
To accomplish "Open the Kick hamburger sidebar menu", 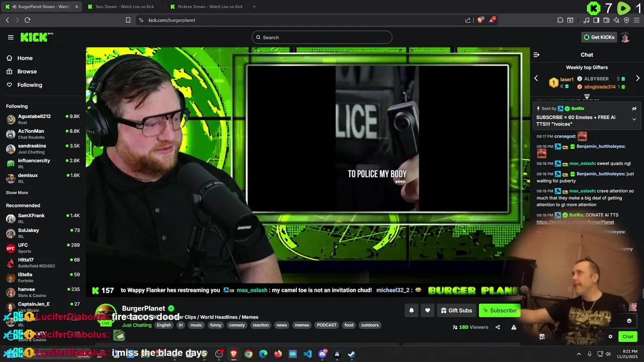I will (11, 37).
